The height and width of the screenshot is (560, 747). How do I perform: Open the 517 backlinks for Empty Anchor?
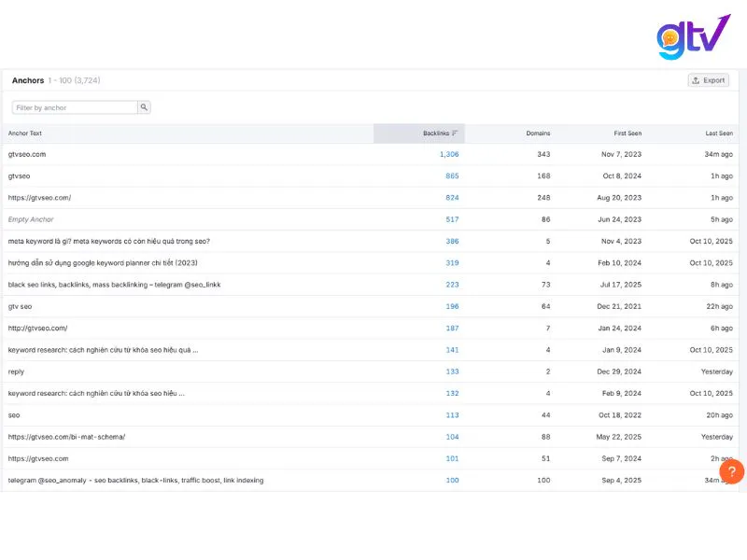[452, 219]
